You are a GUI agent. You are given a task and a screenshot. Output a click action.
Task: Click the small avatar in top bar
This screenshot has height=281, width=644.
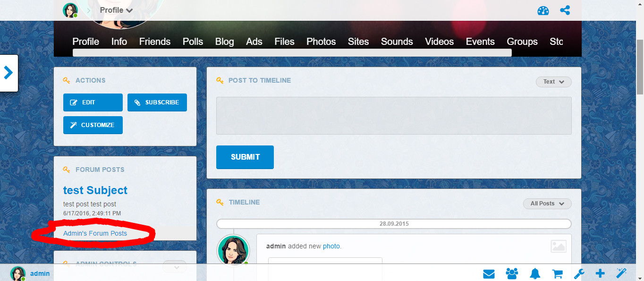70,10
